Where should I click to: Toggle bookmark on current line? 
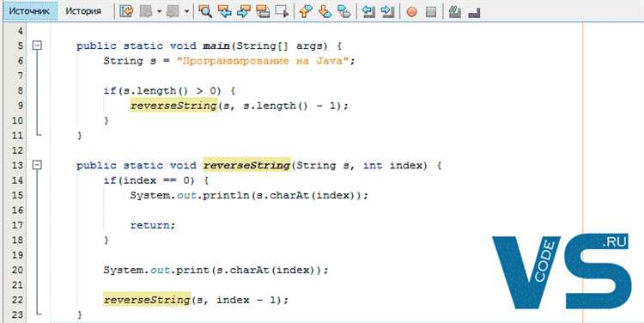point(343,11)
